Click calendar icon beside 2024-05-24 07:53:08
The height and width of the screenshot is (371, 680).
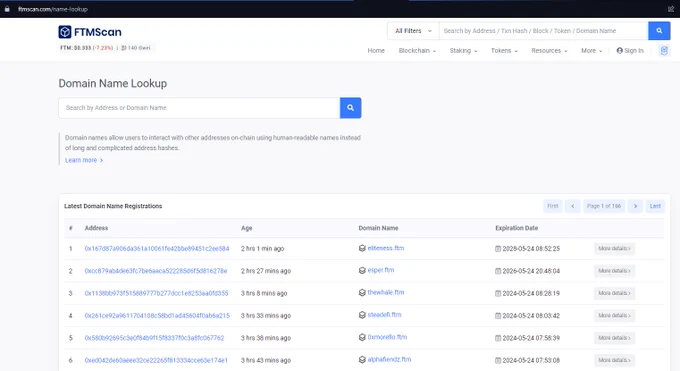click(498, 360)
